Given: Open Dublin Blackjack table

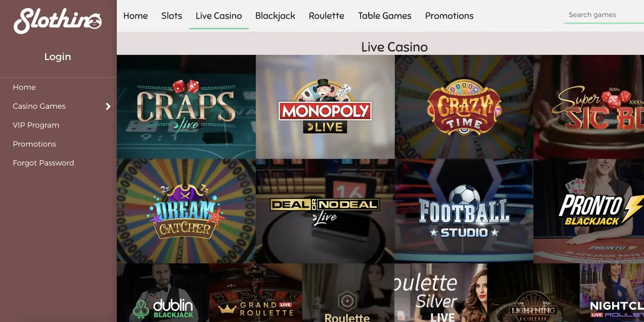Looking at the screenshot, I should tap(163, 292).
